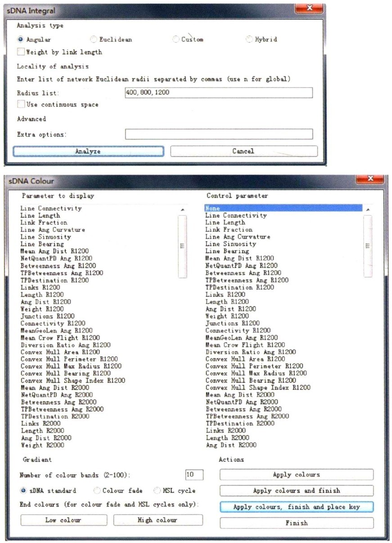Select Connectivity R1200 in Parameter to display

(x=53, y=323)
